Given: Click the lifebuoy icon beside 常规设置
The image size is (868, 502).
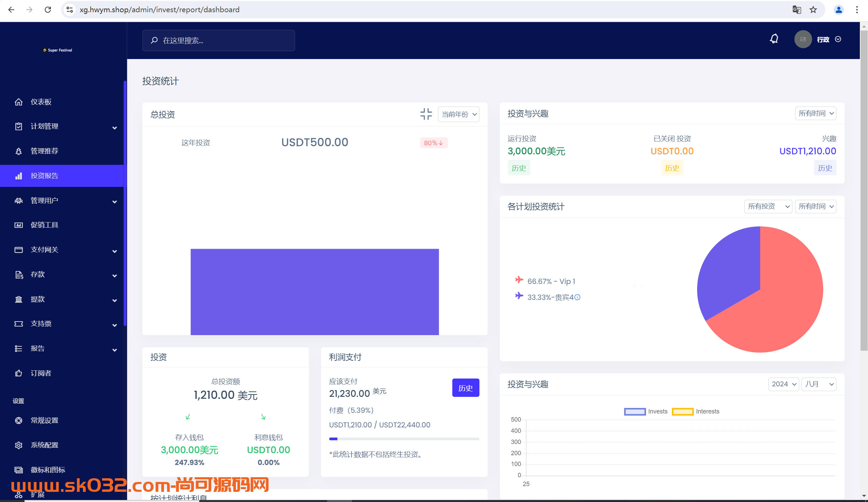Looking at the screenshot, I should (19, 421).
